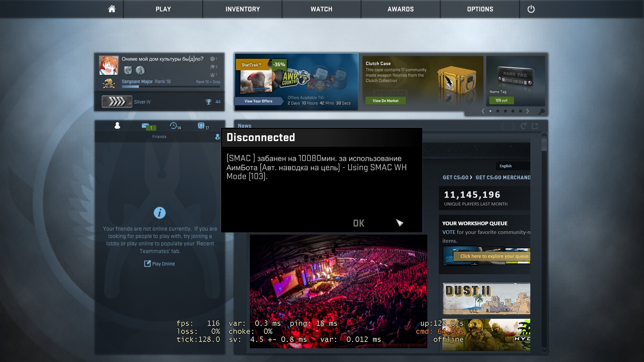The height and width of the screenshot is (362, 644).
Task: Open the messages envelope tab
Action: coord(146,126)
